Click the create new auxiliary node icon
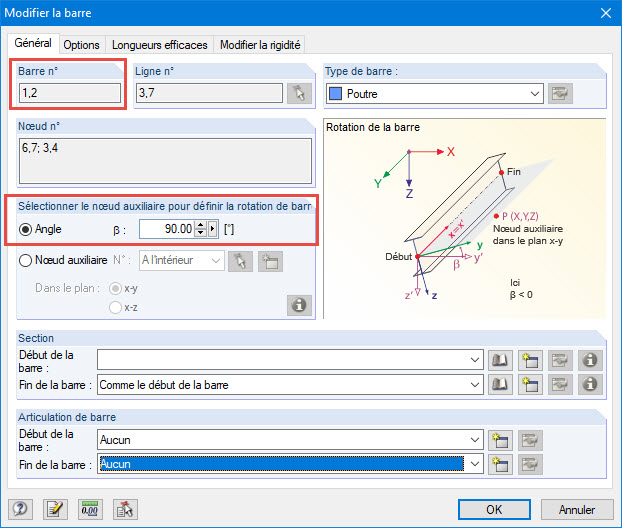 point(270,261)
